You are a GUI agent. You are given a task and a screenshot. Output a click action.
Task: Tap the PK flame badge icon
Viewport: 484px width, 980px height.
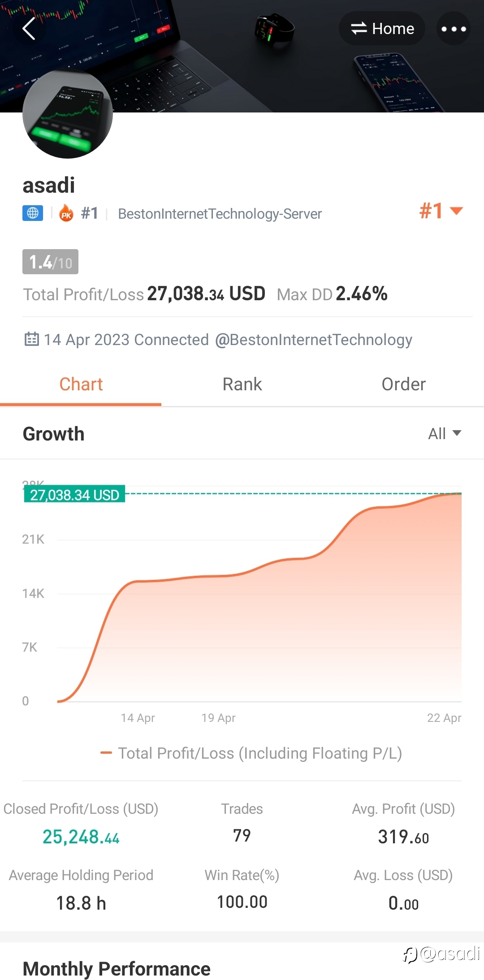pos(66,213)
